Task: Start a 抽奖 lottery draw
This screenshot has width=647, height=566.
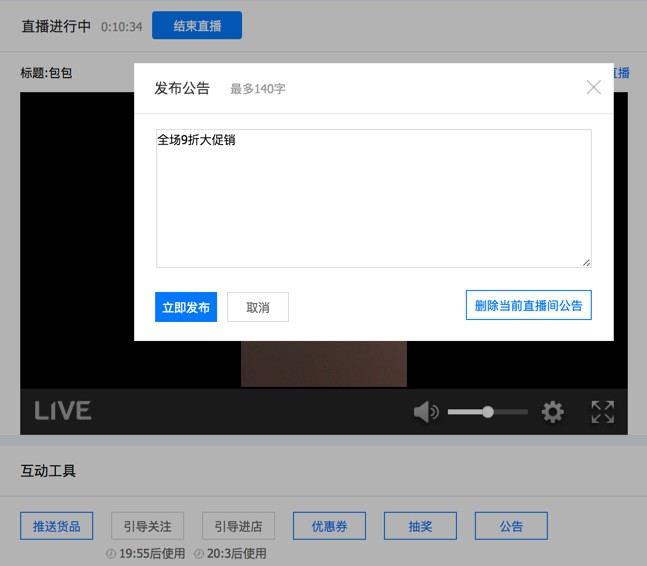Action: pyautogui.click(x=420, y=526)
